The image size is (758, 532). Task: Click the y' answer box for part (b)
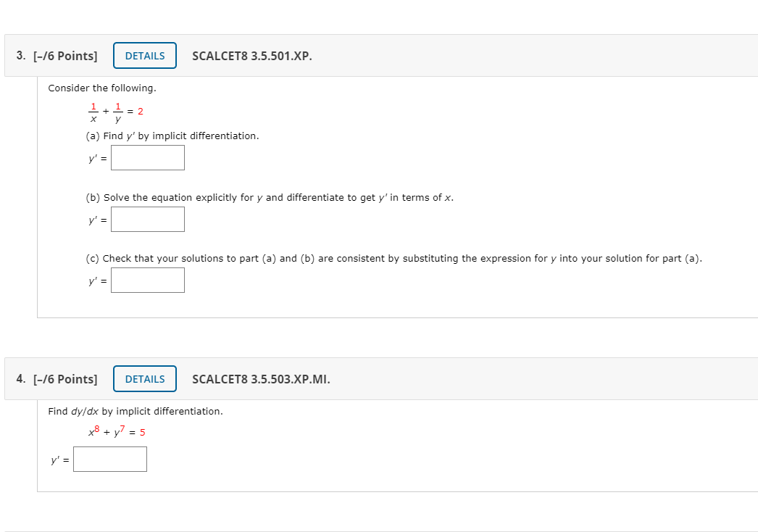pyautogui.click(x=147, y=219)
